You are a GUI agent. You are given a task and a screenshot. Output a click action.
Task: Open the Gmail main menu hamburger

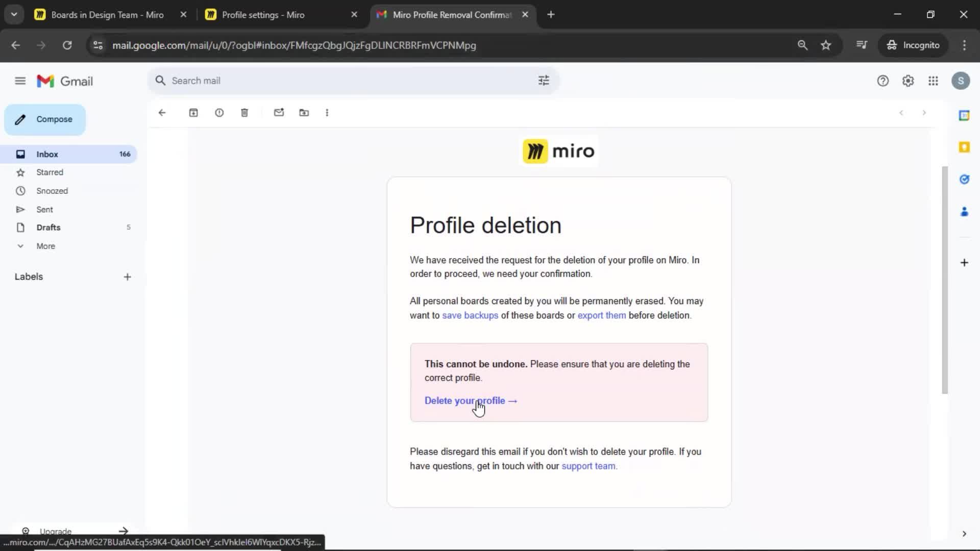[20, 81]
